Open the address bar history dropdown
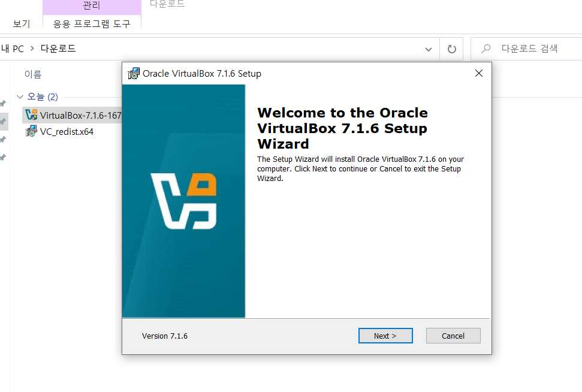This screenshot has height=392, width=582. (428, 49)
